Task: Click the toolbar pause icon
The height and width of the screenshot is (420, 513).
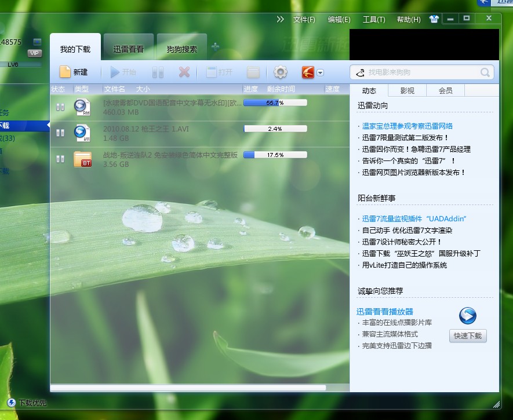Action: click(x=158, y=72)
